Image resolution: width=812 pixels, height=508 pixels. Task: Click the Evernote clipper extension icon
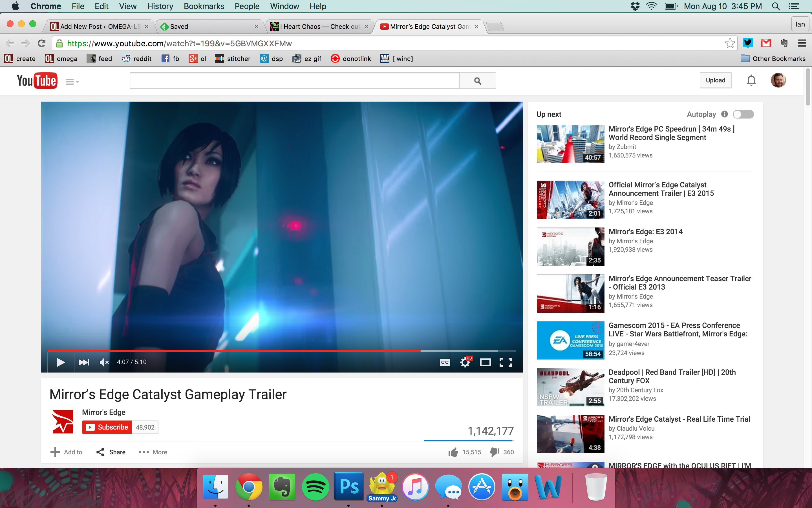coord(784,43)
